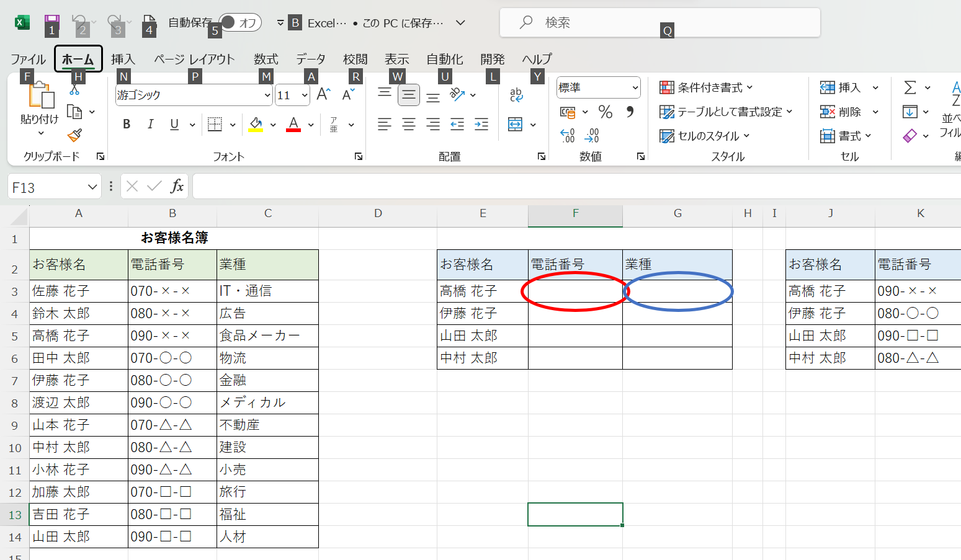Click the Save icon in the title bar
Viewport: 961px width, 560px height.
click(x=51, y=22)
